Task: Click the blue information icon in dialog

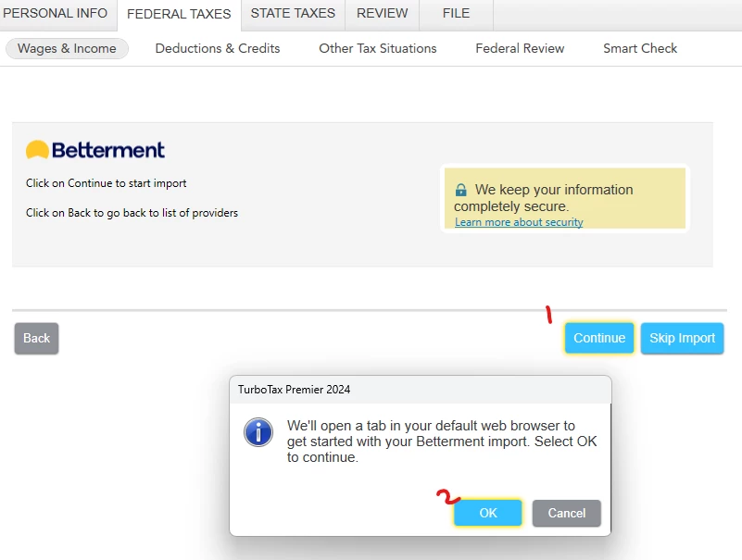Action: pyautogui.click(x=258, y=432)
